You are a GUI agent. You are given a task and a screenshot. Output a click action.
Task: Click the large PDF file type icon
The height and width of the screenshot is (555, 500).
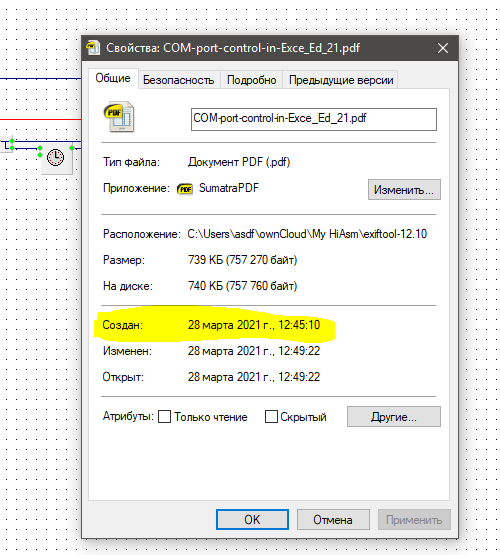119,117
